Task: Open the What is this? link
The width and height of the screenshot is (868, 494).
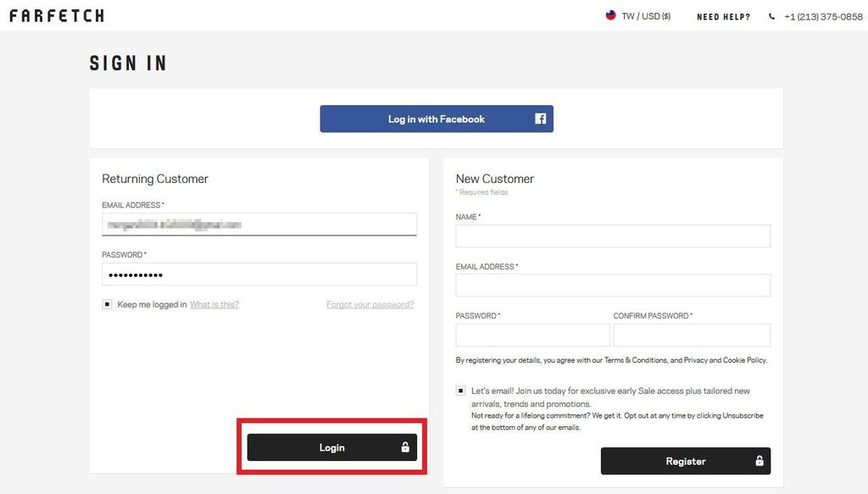Action: tap(214, 304)
